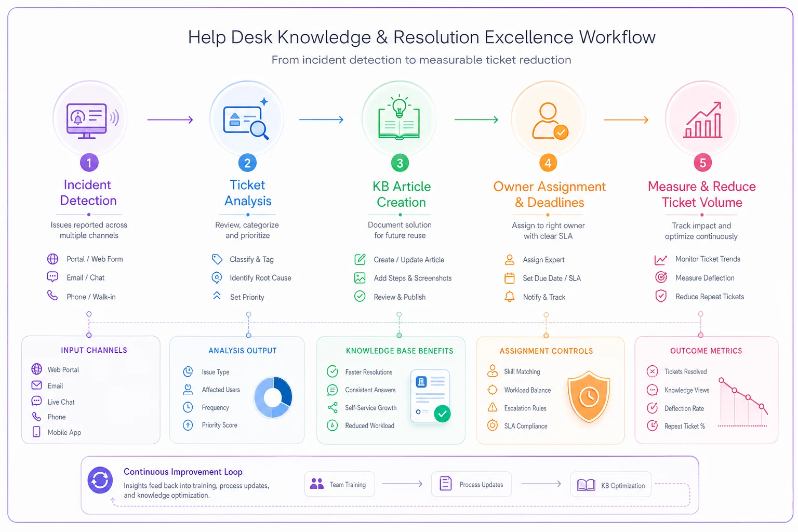Click the "OUTCOME METRICS" panel heading
This screenshot has width=798, height=532.
706,351
